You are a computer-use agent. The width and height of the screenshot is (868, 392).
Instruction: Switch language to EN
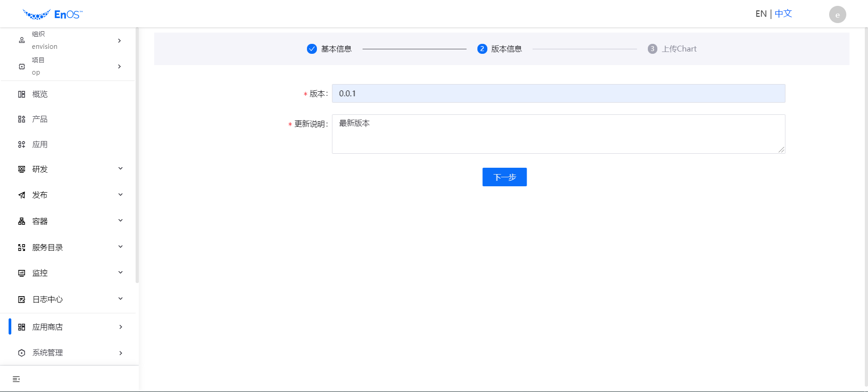coord(761,14)
